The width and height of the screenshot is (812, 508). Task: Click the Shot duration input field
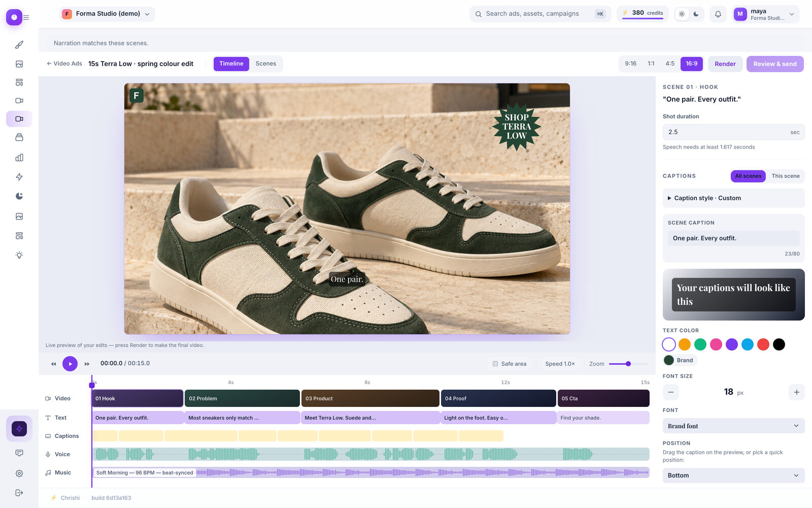click(734, 132)
